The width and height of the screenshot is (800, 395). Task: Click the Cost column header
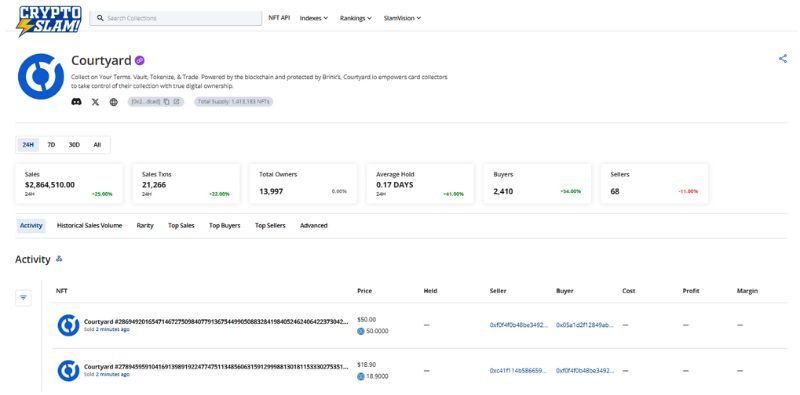pyautogui.click(x=629, y=291)
